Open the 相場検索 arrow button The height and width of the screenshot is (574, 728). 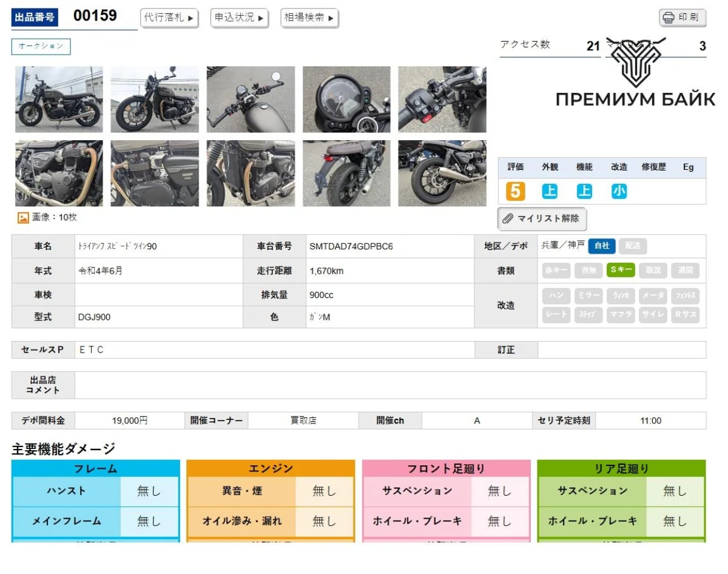pyautogui.click(x=309, y=18)
